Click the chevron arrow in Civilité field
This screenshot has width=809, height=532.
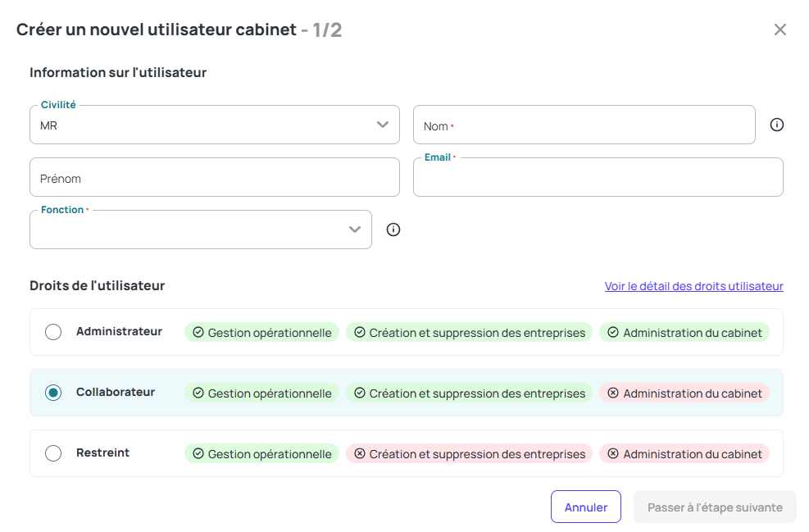tap(382, 125)
